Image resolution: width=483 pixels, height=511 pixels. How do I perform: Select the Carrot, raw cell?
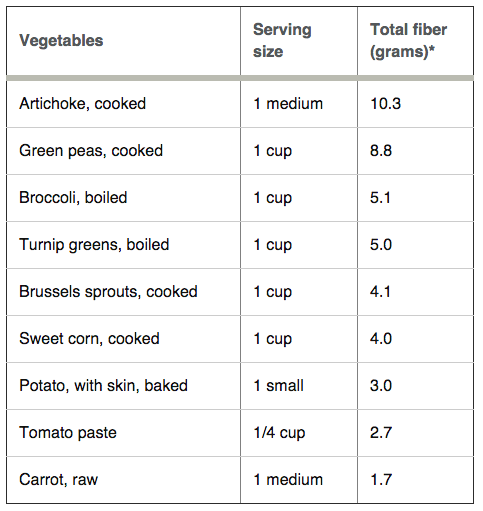coord(59,480)
